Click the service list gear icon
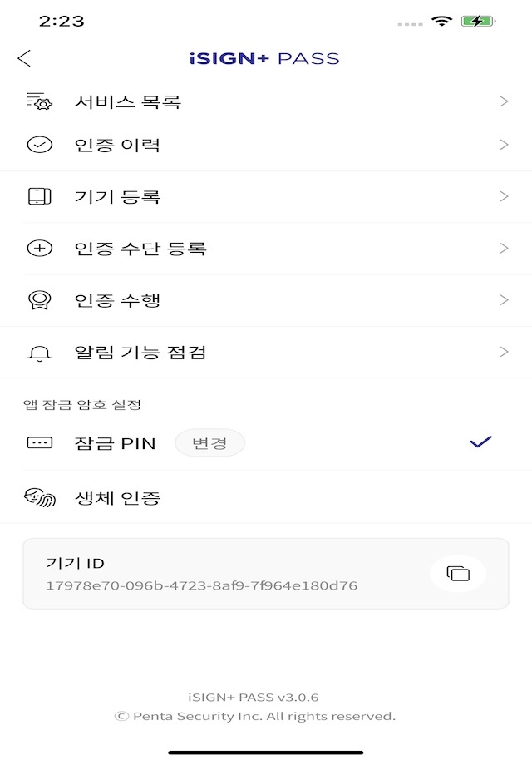532x765 pixels. (39, 101)
